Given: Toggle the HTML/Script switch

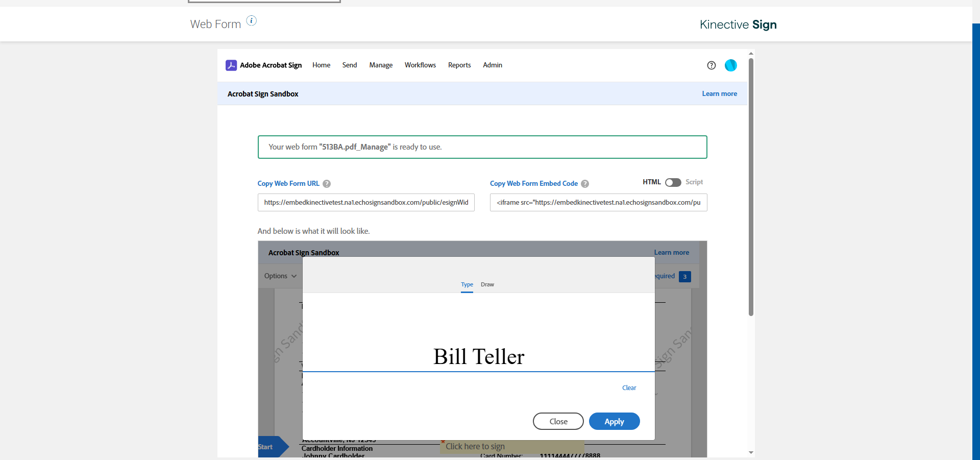Looking at the screenshot, I should 673,182.
